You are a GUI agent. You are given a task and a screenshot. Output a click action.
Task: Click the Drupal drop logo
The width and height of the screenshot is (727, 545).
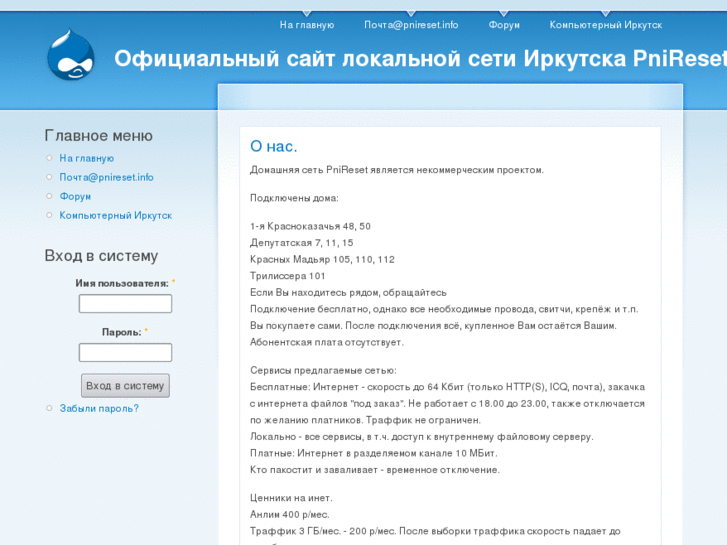pos(71,55)
